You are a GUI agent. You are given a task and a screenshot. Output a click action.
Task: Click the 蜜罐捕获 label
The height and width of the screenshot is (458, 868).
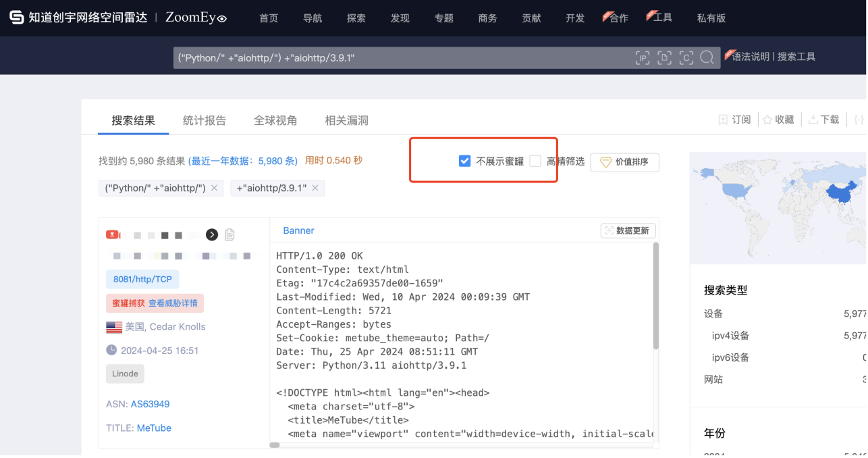(128, 303)
